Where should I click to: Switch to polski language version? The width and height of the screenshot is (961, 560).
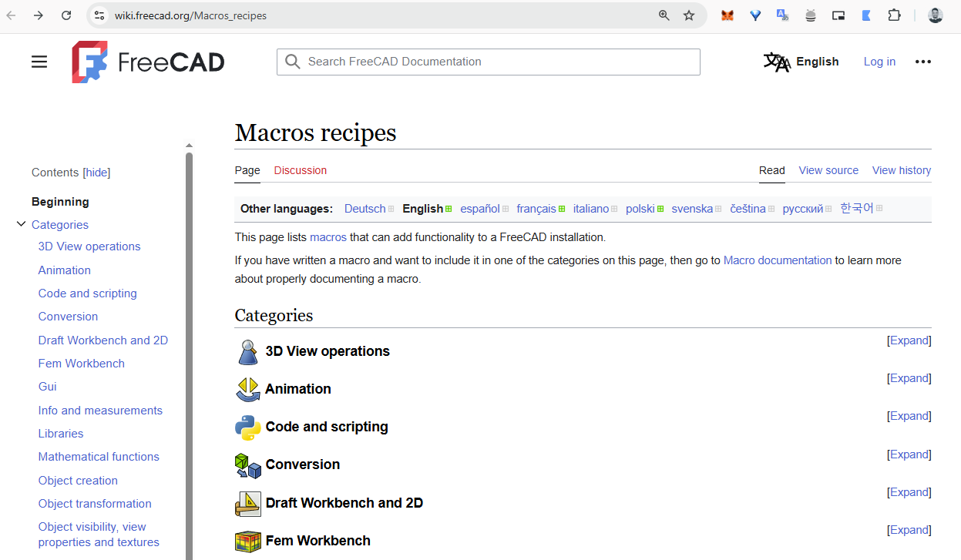pos(640,209)
